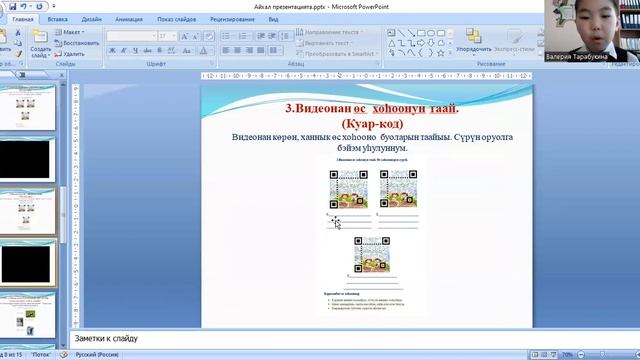Toggle text shadow formatting
This screenshot has width=640, height=360.
[x=159, y=51]
